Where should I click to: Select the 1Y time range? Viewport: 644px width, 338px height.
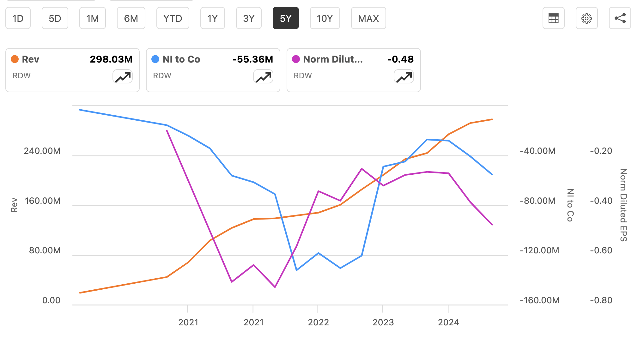[212, 18]
